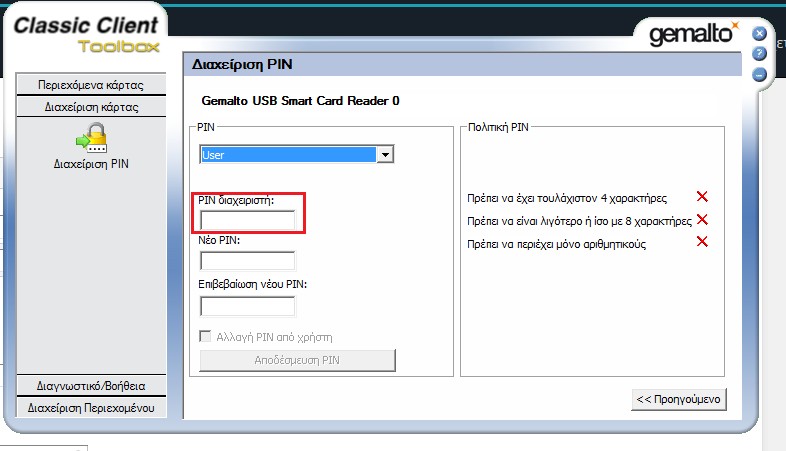Click the Επιβεβαίωση νέου PIN input field
Viewport: 786px width, 451px height.
(248, 306)
